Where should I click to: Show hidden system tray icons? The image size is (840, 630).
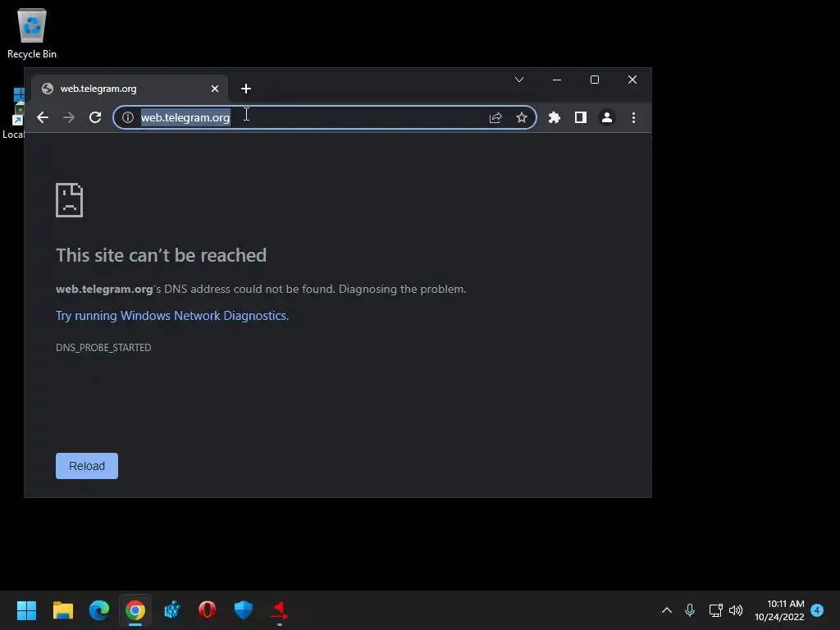point(666,610)
